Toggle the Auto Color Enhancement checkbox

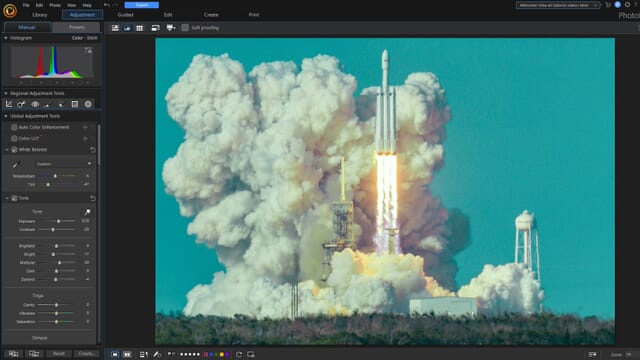tap(14, 127)
